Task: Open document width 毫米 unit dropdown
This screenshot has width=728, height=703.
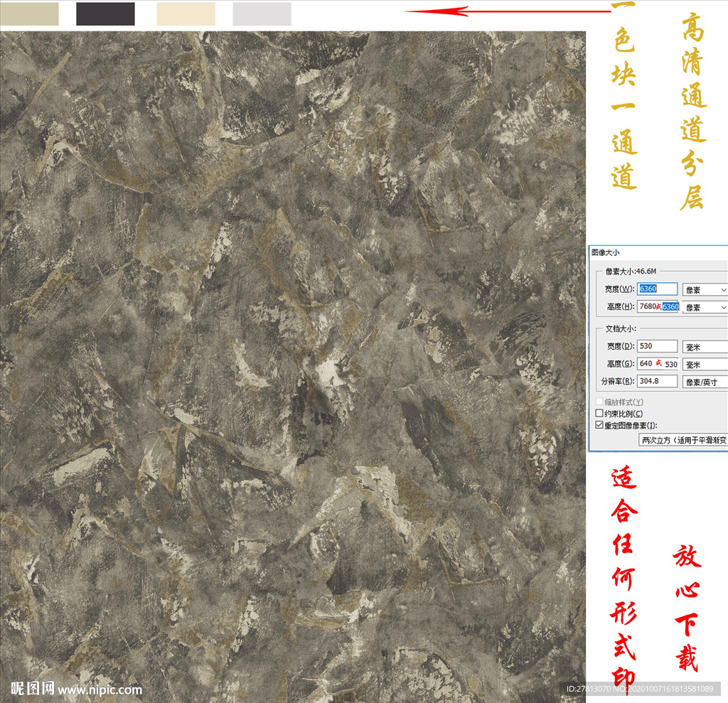Action: 705,347
